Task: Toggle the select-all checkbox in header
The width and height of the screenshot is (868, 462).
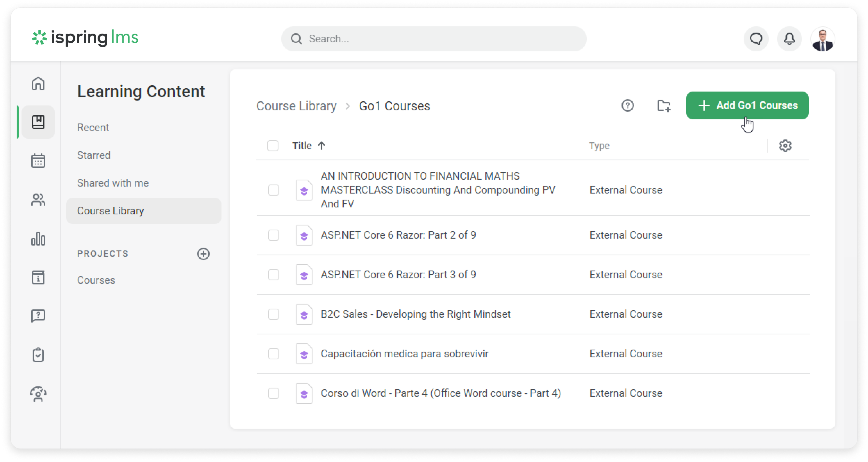Action: (273, 146)
